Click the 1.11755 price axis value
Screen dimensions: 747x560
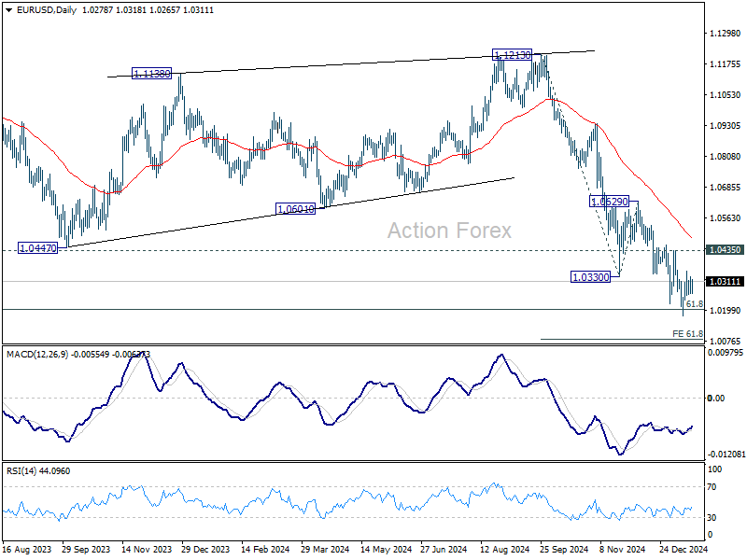[726, 63]
